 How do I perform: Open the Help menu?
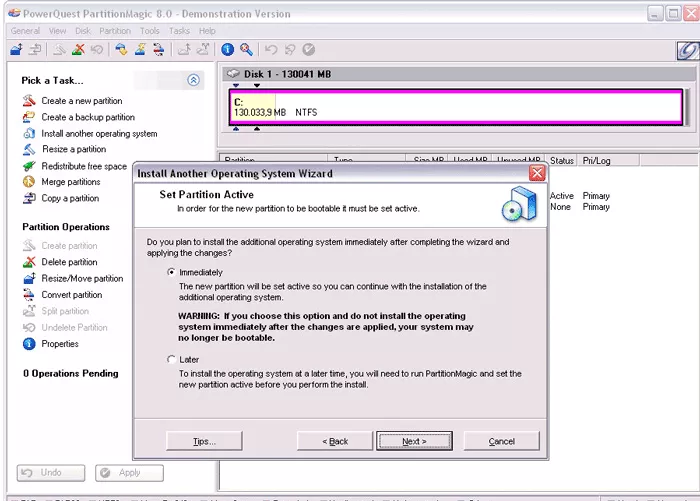(x=207, y=31)
